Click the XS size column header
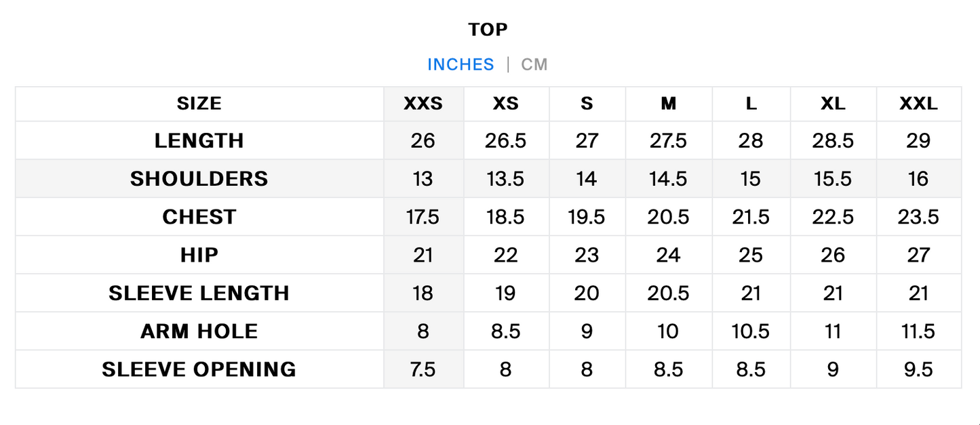Viewport: 980px width, 425px height. [x=506, y=104]
